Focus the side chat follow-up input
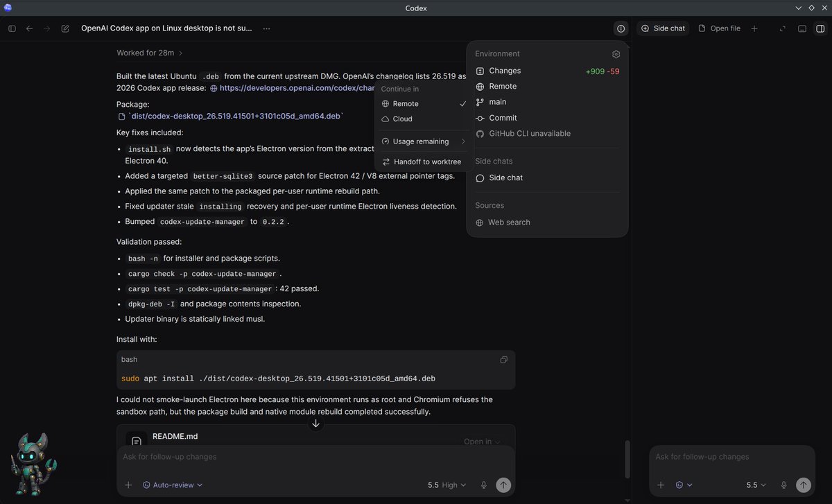The image size is (832, 504). point(731,457)
